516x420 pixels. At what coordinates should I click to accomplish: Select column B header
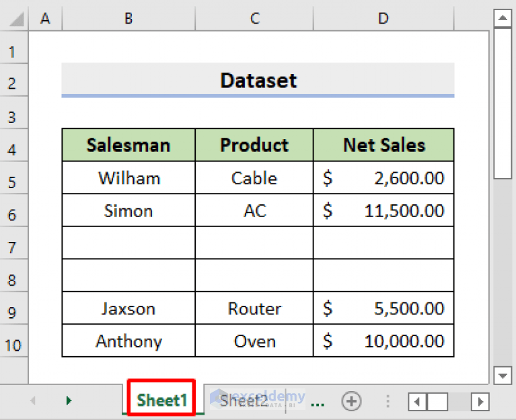click(128, 18)
